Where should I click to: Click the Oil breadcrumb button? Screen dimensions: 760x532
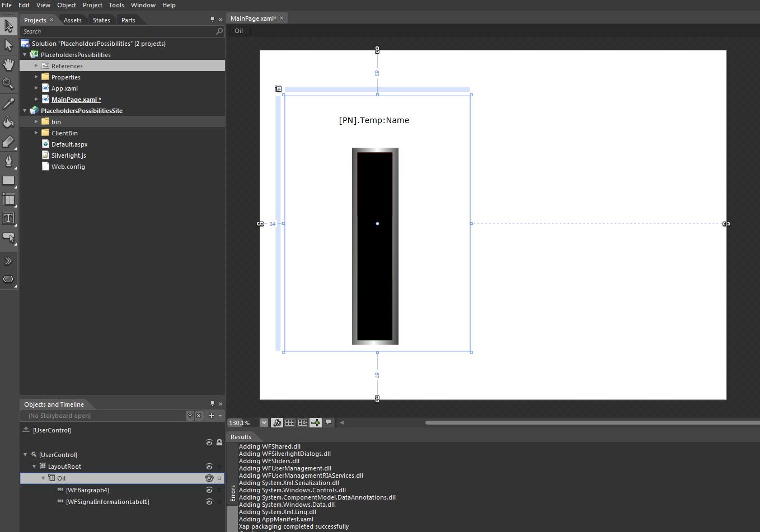point(239,31)
